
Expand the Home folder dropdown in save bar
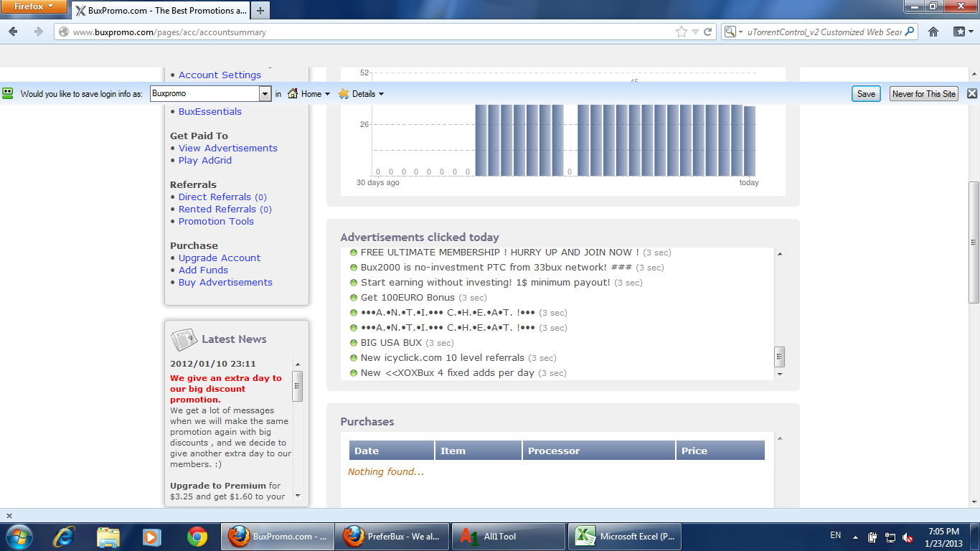tap(327, 94)
